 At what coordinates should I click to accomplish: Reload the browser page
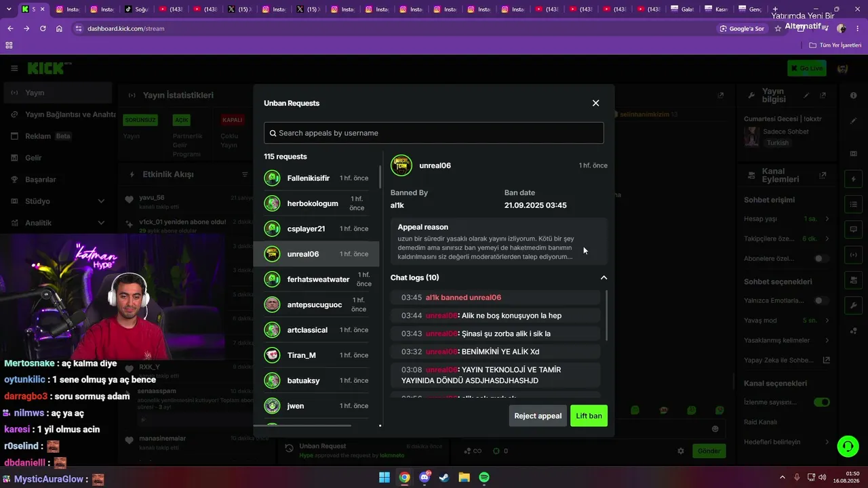(x=43, y=28)
